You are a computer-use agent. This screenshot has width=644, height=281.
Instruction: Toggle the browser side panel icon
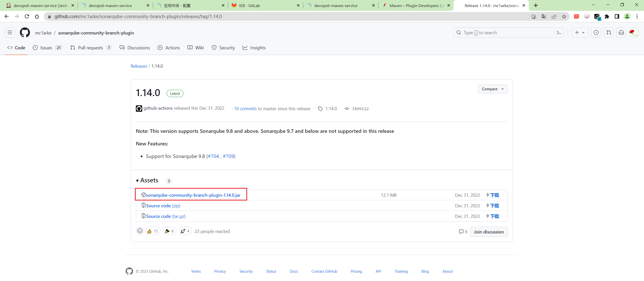point(617,16)
